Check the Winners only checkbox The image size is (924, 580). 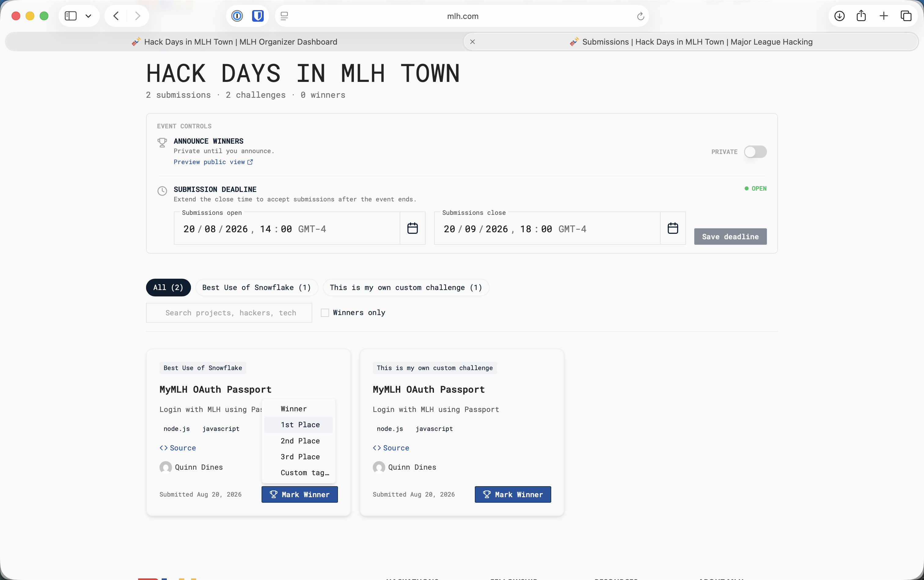tap(325, 313)
